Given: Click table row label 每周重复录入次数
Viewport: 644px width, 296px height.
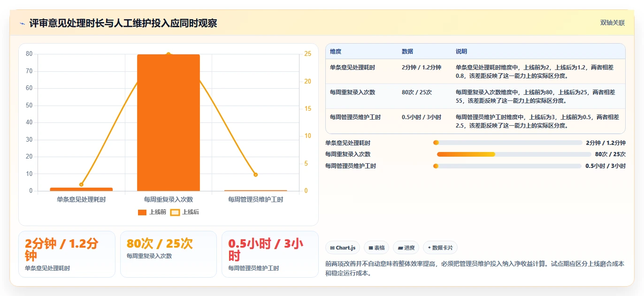Looking at the screenshot, I should click(x=353, y=92).
